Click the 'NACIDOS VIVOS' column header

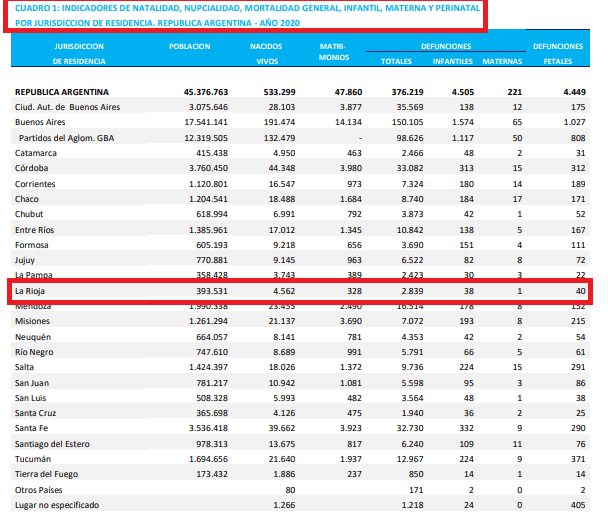tap(266, 54)
